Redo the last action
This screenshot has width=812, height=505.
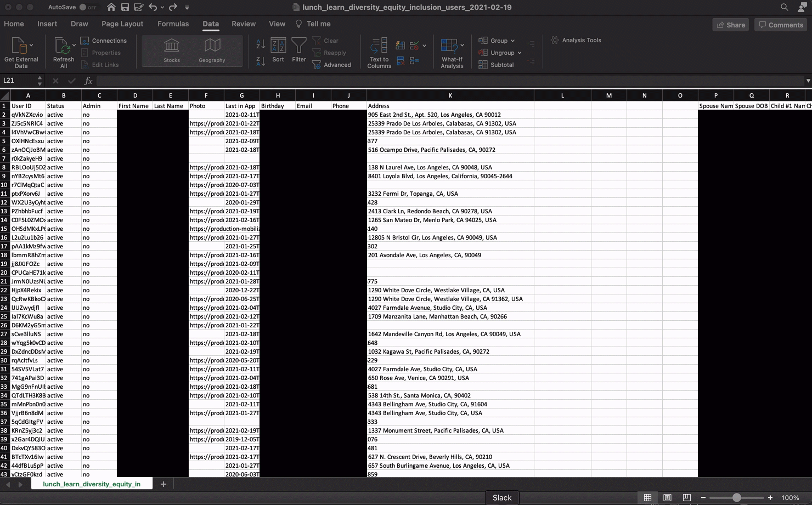[173, 7]
